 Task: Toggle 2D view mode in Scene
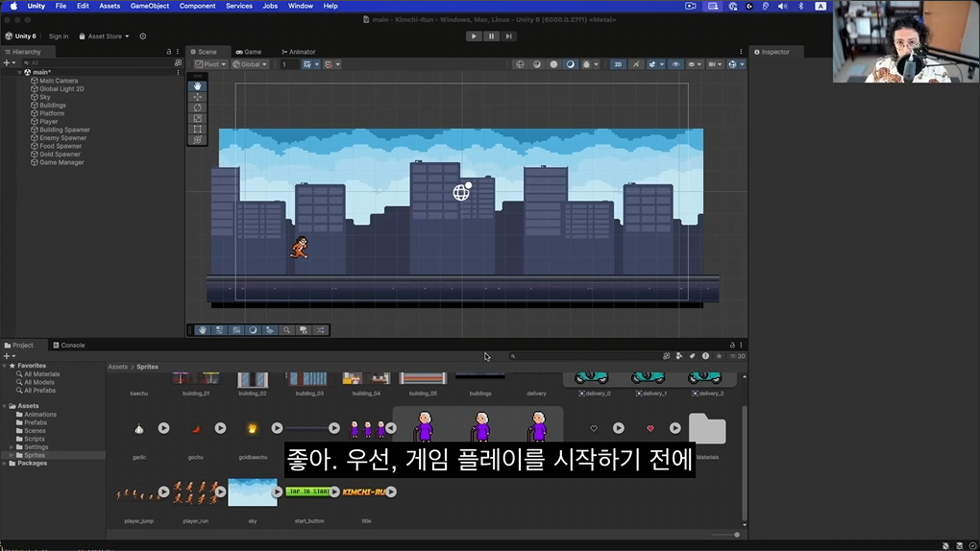point(618,64)
